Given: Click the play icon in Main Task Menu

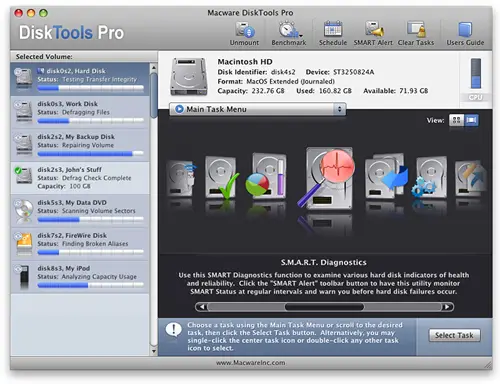Looking at the screenshot, I should [179, 109].
